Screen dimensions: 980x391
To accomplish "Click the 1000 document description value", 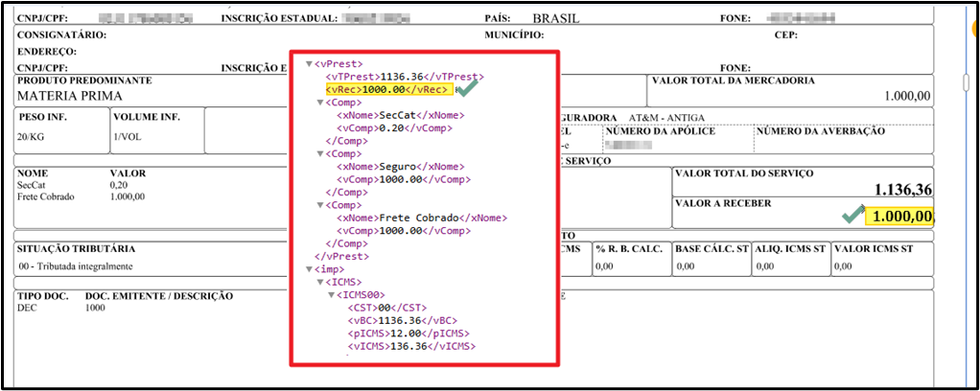I will [96, 308].
